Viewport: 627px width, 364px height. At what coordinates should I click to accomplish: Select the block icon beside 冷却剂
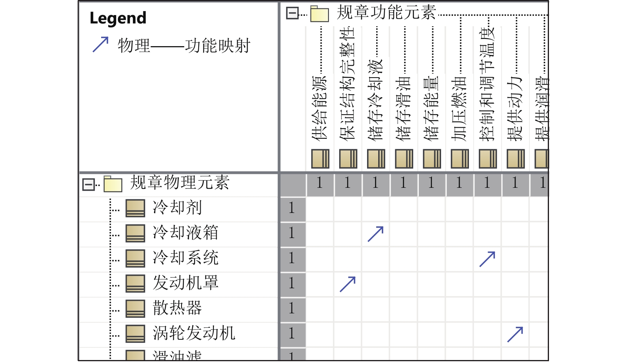[135, 208]
